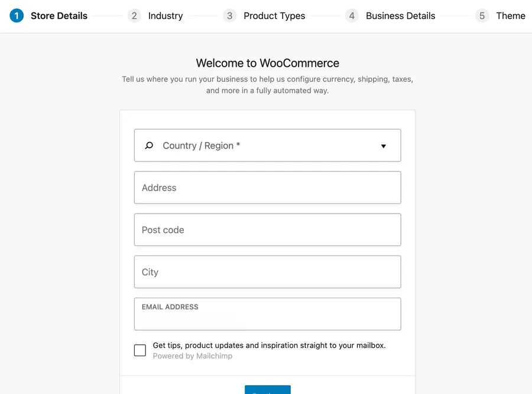532x394 pixels.
Task: Click the step 3 circle next to Product Types
Action: point(229,15)
